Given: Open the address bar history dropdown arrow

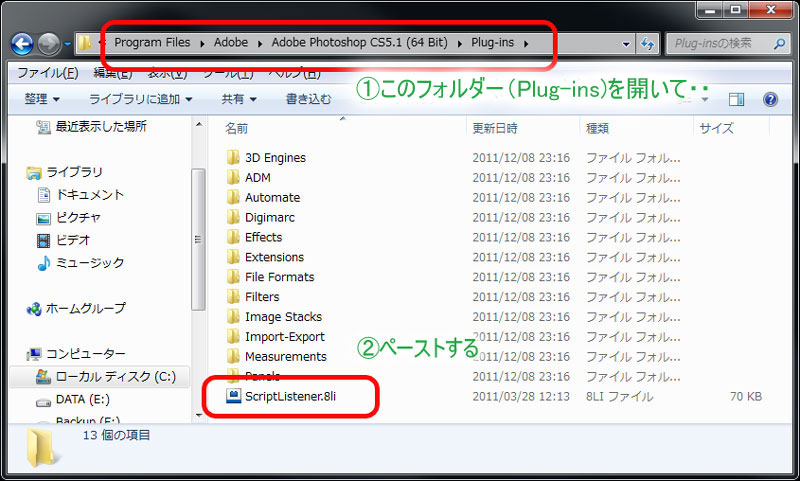Looking at the screenshot, I should [626, 44].
